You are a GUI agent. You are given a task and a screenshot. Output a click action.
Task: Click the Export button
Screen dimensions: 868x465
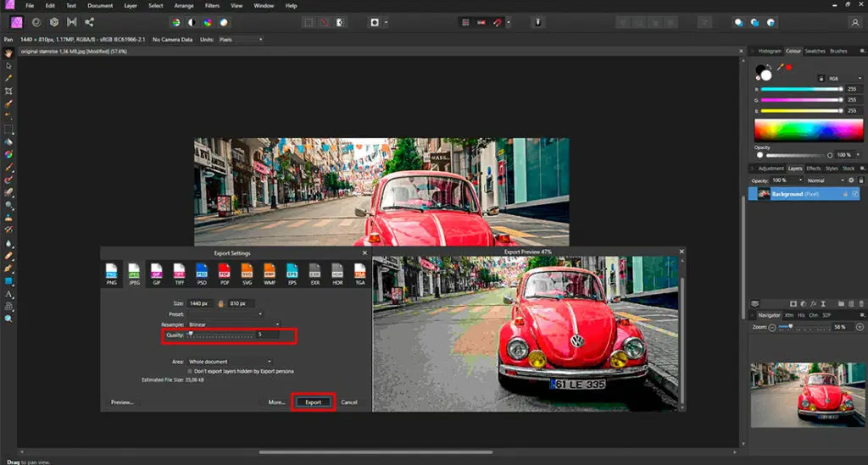tap(314, 402)
